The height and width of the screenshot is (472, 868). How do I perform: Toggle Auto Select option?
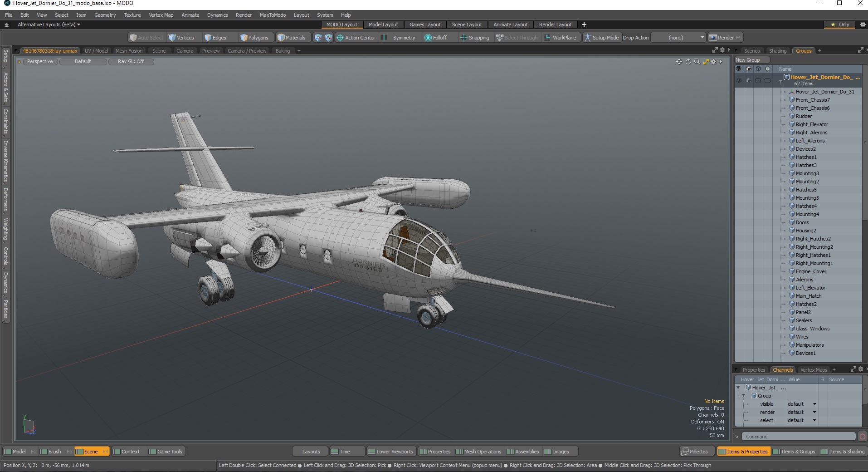146,38
